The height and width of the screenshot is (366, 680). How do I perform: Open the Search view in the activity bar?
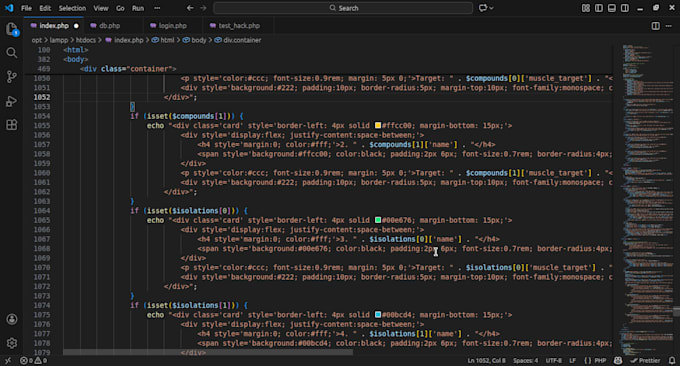pyautogui.click(x=12, y=53)
